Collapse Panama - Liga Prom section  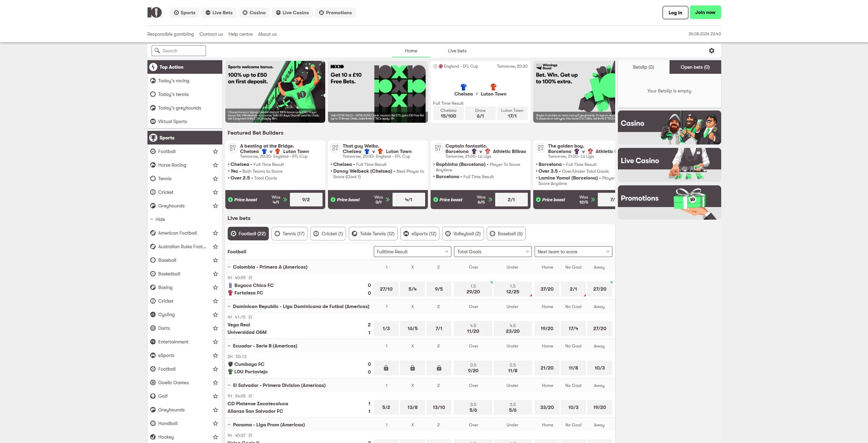[x=229, y=425]
